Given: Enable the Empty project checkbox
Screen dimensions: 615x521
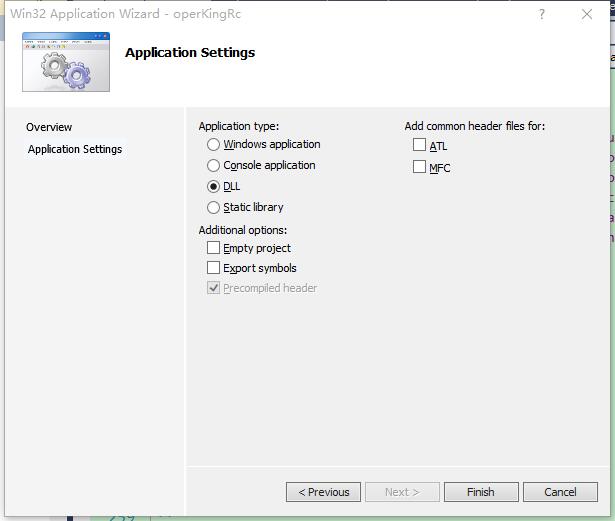Looking at the screenshot, I should (213, 248).
